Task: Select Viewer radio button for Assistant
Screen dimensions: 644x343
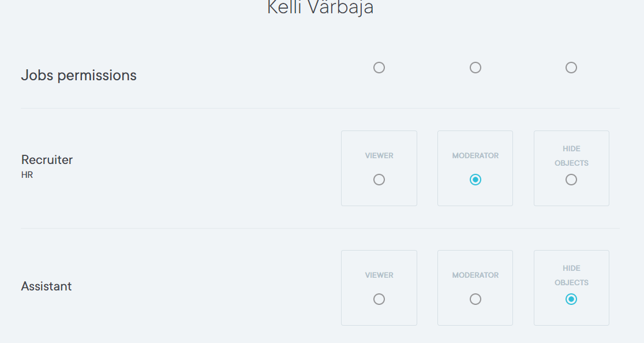Action: (379, 299)
